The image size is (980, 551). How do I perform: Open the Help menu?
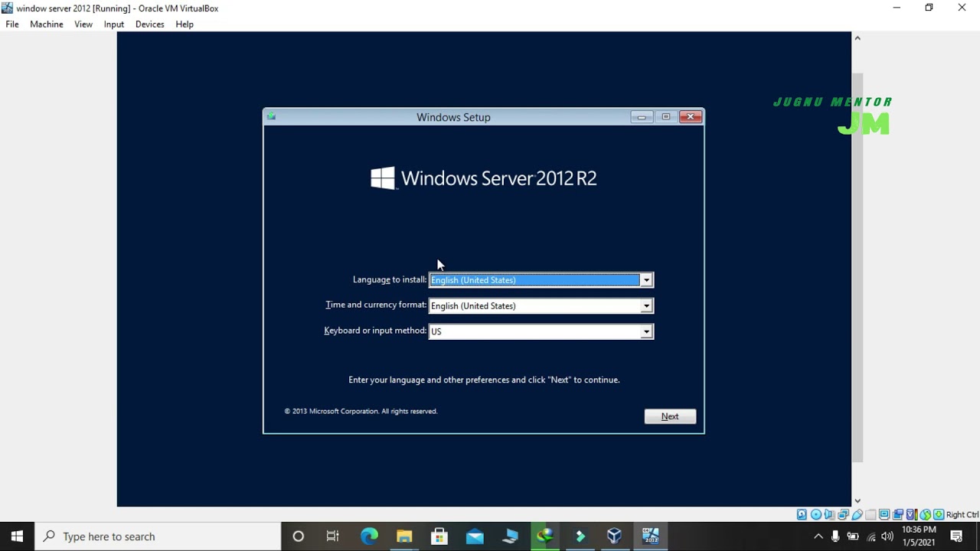pos(185,24)
